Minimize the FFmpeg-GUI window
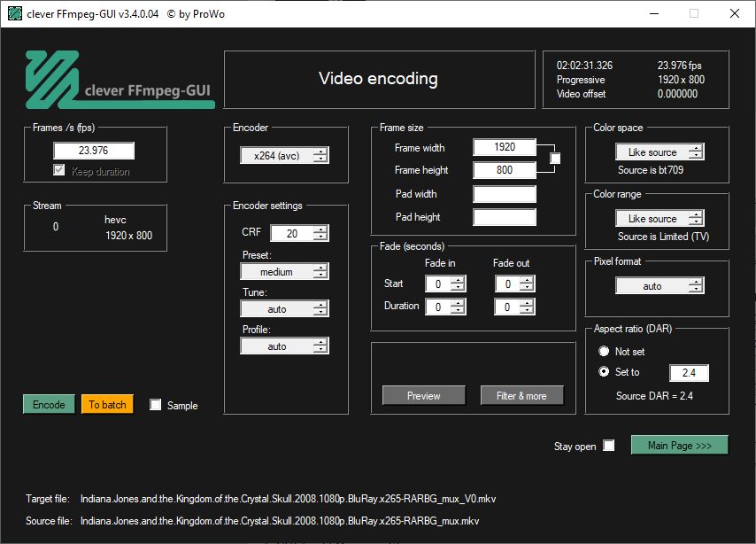The image size is (756, 544). (x=654, y=13)
